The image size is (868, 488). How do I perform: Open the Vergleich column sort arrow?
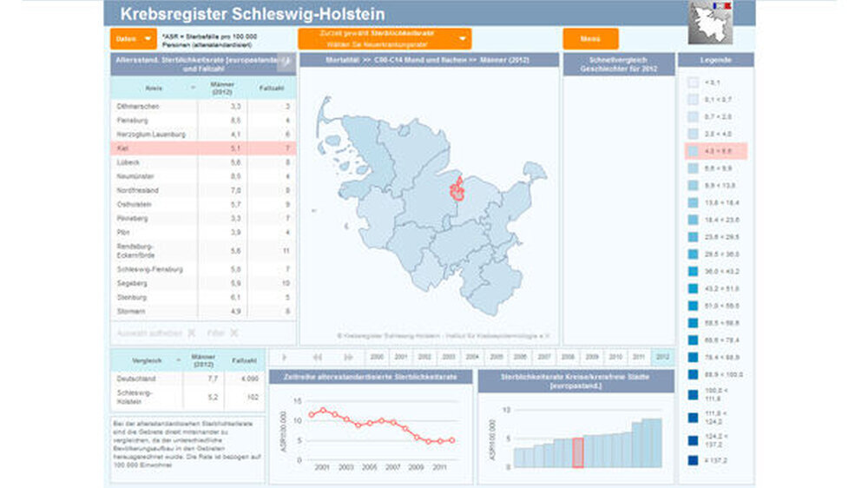point(178,360)
